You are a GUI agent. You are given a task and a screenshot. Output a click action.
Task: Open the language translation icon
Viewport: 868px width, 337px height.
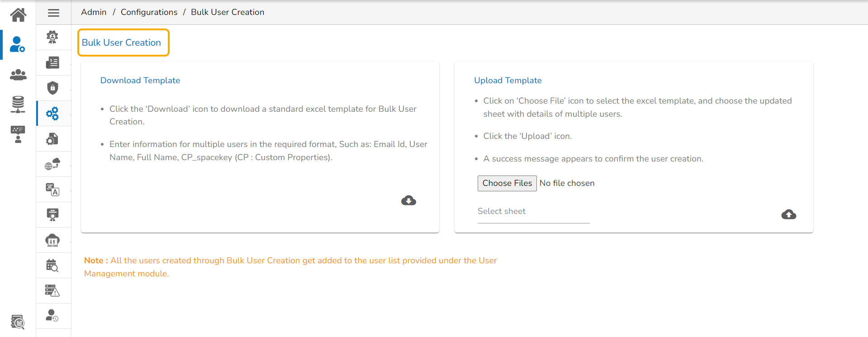click(x=53, y=190)
